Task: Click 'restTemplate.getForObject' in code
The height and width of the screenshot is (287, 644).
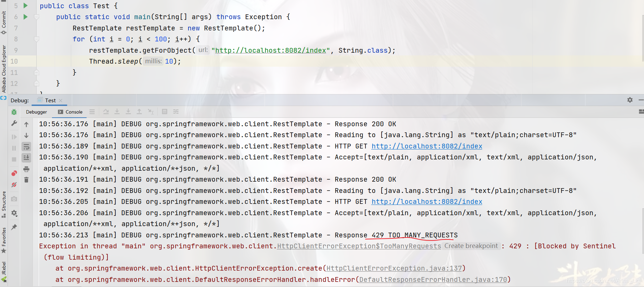Action: (x=140, y=50)
